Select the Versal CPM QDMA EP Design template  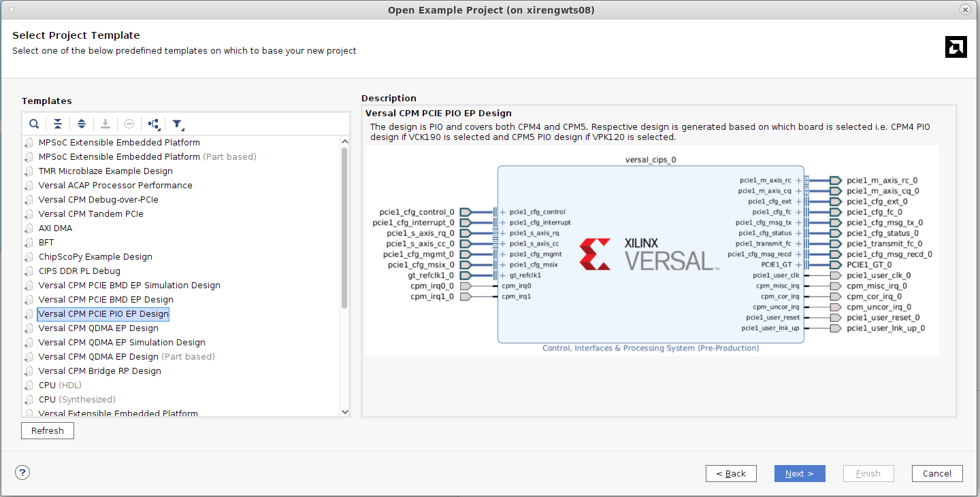[99, 328]
